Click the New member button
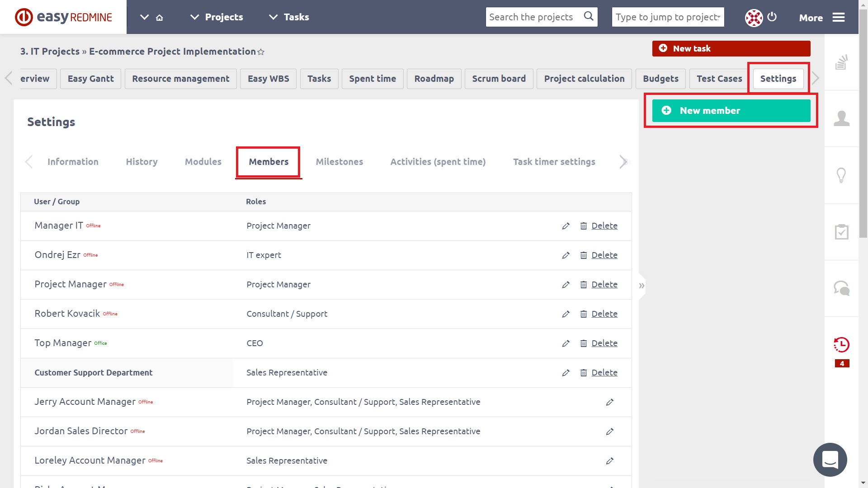Viewport: 868px width, 488px height. click(x=731, y=110)
